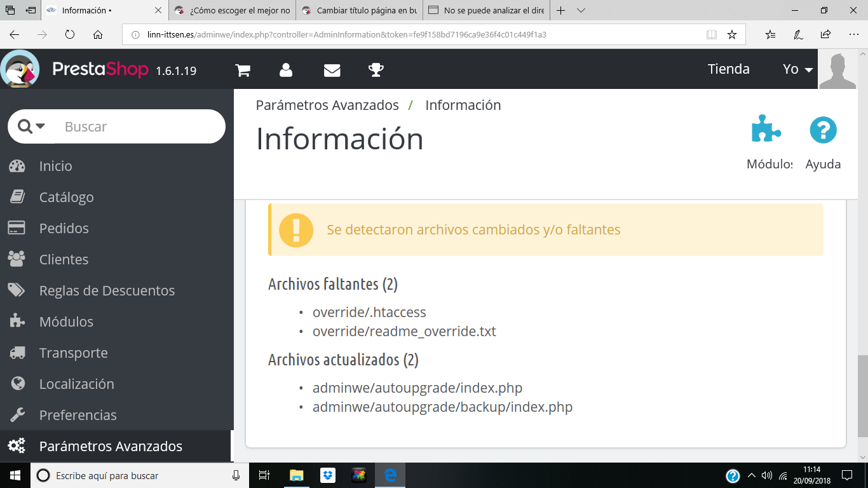Expand the Yo employee menu

(x=798, y=69)
